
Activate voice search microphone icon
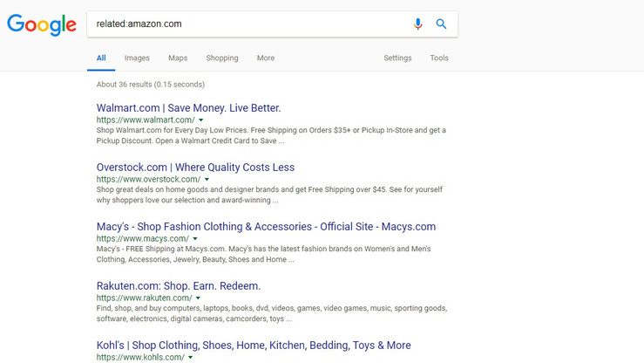(417, 24)
